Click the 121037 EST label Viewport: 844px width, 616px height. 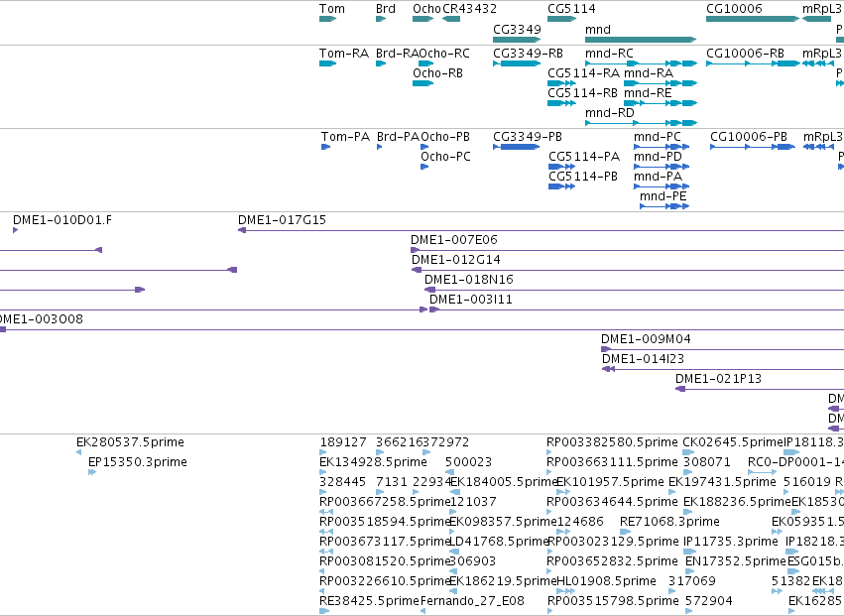click(473, 502)
